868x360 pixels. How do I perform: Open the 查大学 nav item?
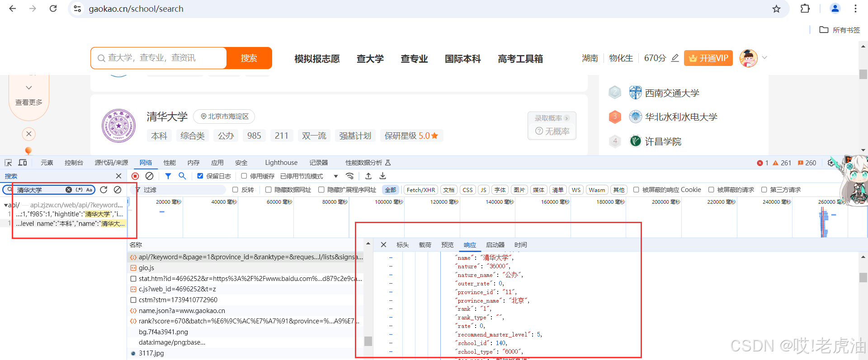click(370, 59)
